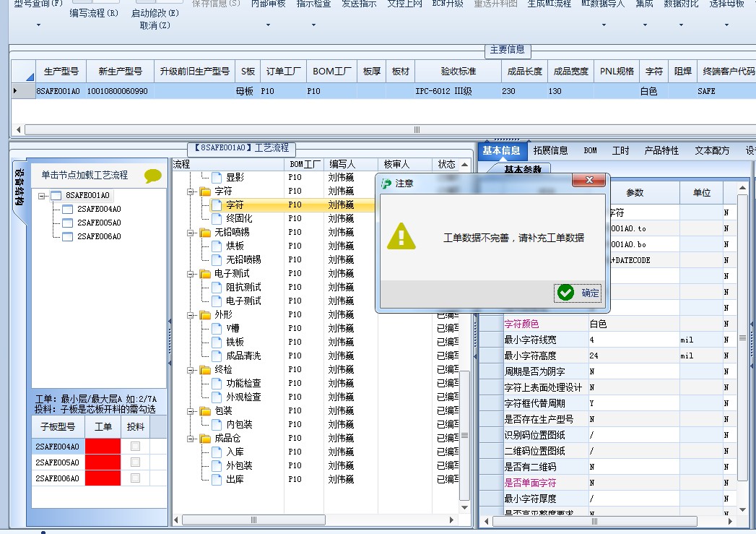756x534 pixels.
Task: Collapse the 成品仓 folder node
Action: coord(191,439)
